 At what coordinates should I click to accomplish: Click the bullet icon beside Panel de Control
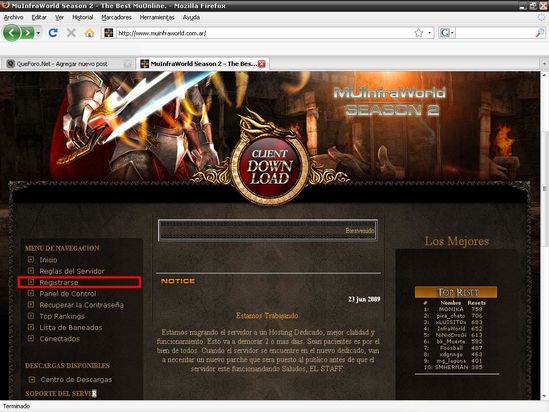pyautogui.click(x=31, y=293)
